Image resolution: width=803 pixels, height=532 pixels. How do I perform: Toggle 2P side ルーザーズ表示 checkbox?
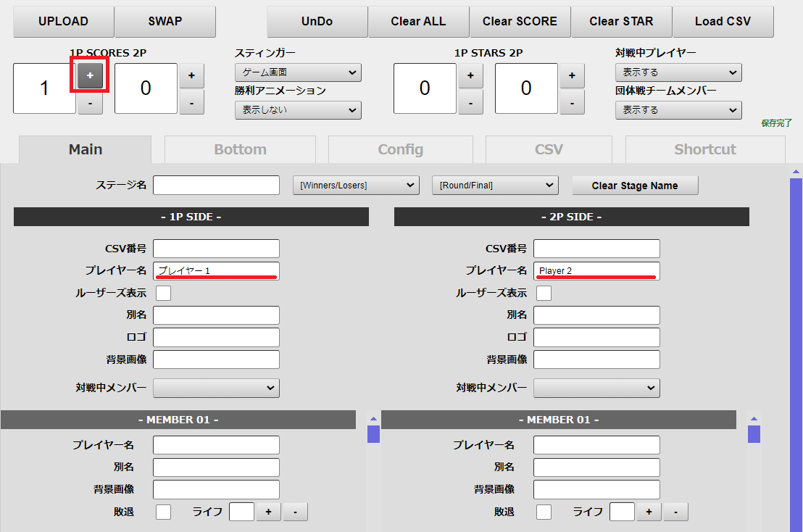tap(544, 294)
